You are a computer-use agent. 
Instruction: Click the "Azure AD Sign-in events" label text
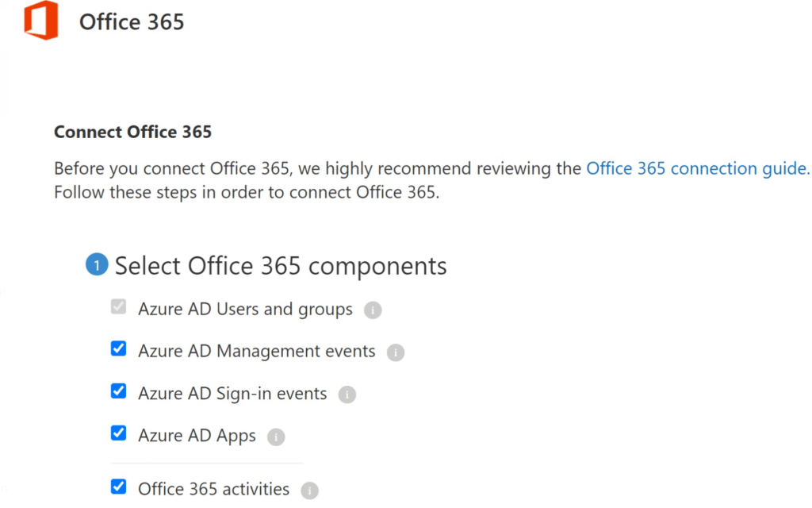232,394
